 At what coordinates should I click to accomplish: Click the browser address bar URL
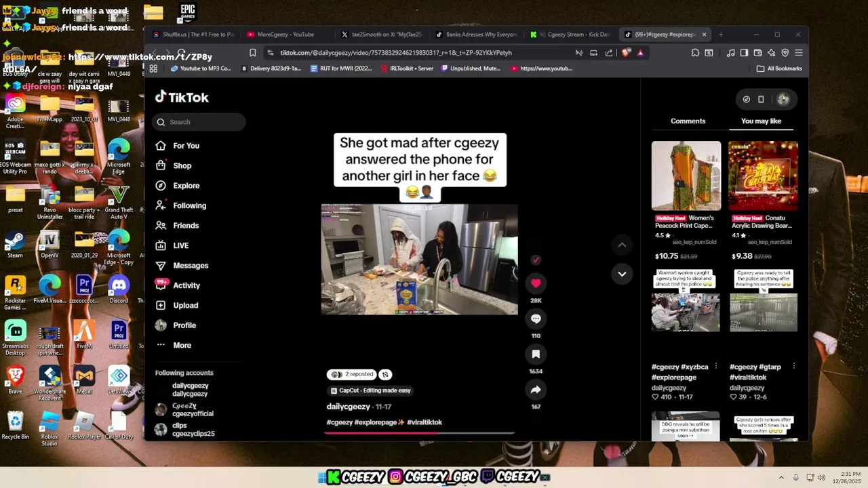[x=396, y=53]
